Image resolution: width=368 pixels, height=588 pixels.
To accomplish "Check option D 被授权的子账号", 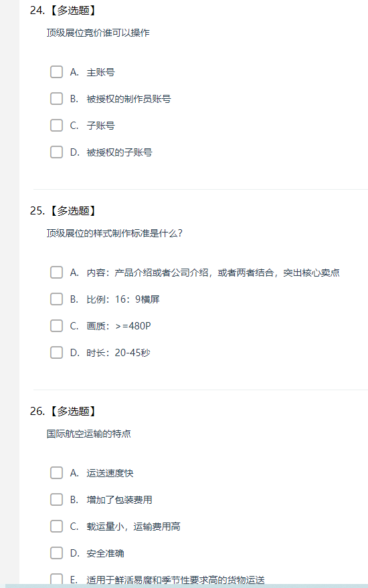I will [56, 152].
